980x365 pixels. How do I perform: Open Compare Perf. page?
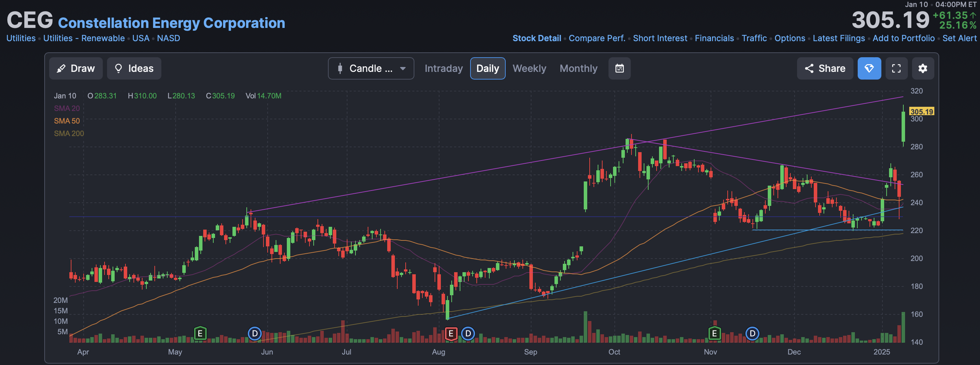pos(597,38)
